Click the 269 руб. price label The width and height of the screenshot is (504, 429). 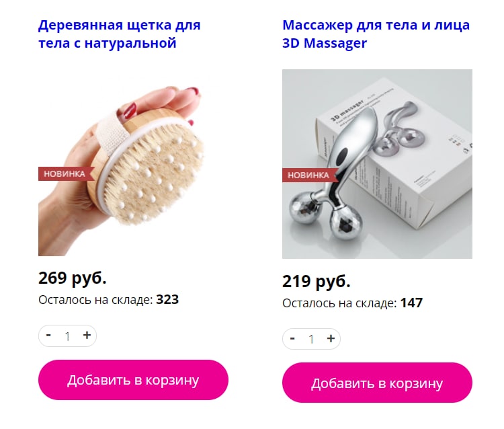pyautogui.click(x=73, y=278)
